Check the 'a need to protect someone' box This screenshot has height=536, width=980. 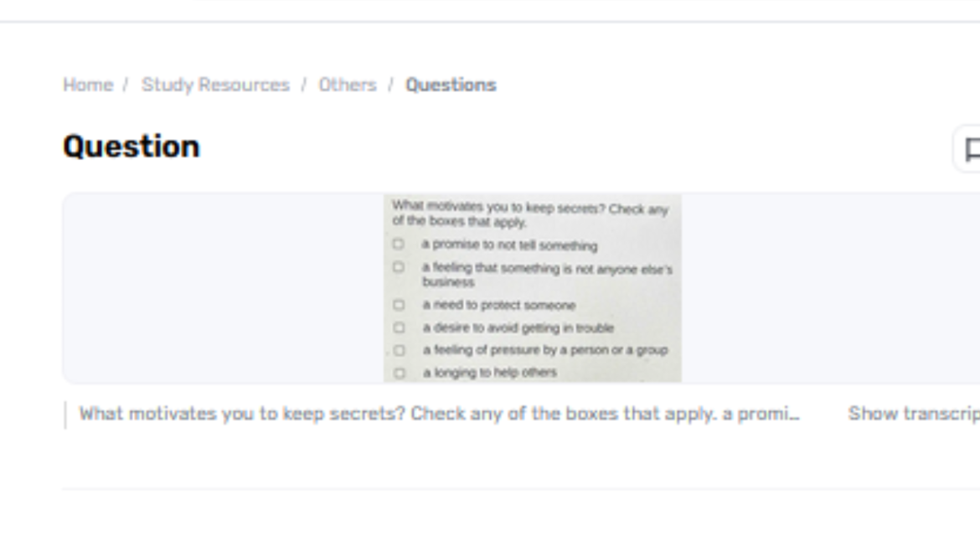point(399,305)
